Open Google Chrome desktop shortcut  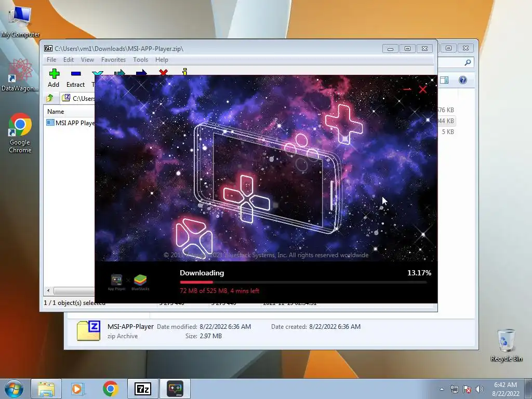tap(20, 133)
